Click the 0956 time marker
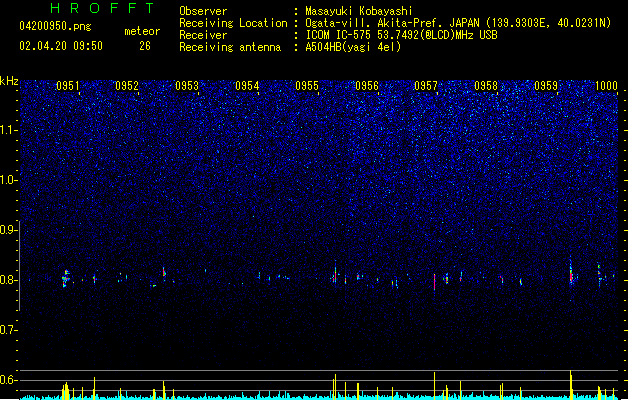Viewport: 629px width, 400px height. [x=367, y=85]
